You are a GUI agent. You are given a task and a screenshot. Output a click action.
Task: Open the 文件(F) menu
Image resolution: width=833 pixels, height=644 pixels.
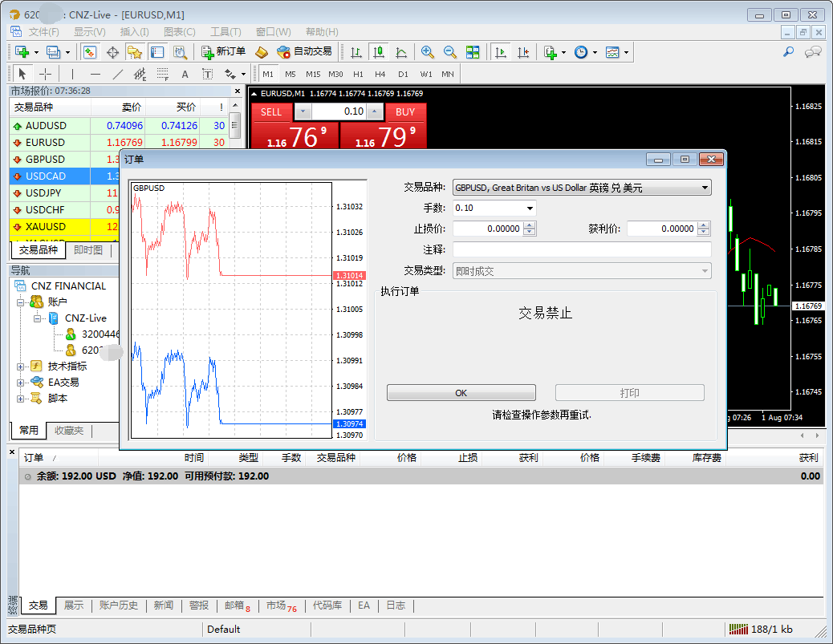(43, 32)
